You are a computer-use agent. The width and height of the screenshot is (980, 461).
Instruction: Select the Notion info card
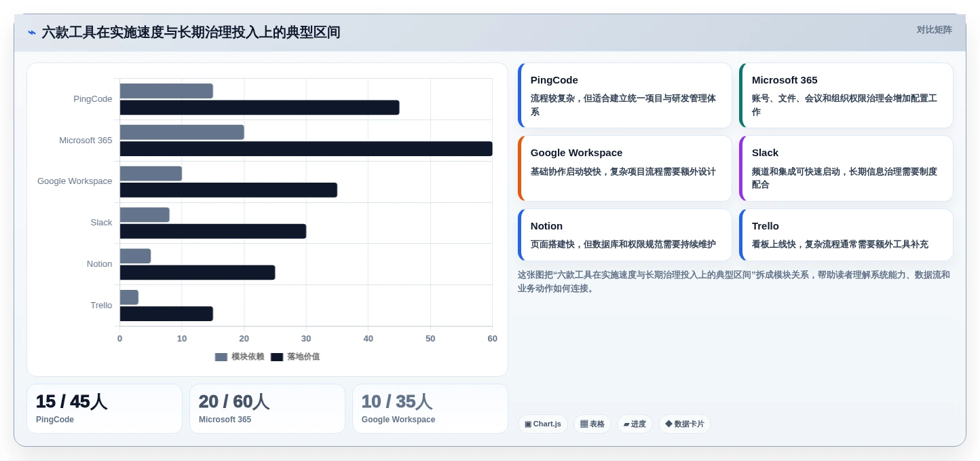(625, 235)
